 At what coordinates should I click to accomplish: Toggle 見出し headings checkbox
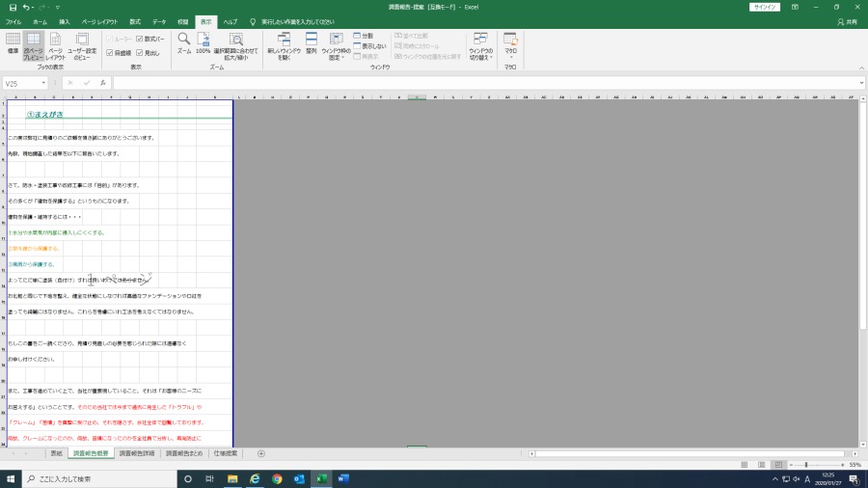coord(140,53)
